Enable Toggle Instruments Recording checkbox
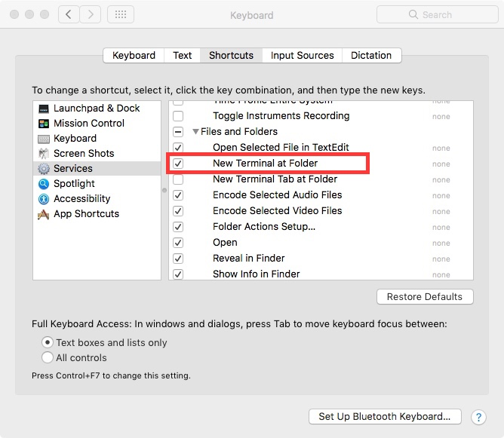 click(178, 116)
